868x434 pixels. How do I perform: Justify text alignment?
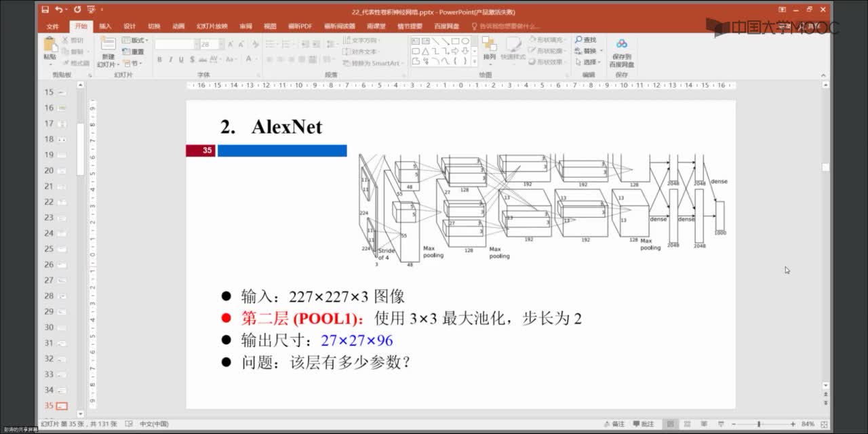point(303,60)
